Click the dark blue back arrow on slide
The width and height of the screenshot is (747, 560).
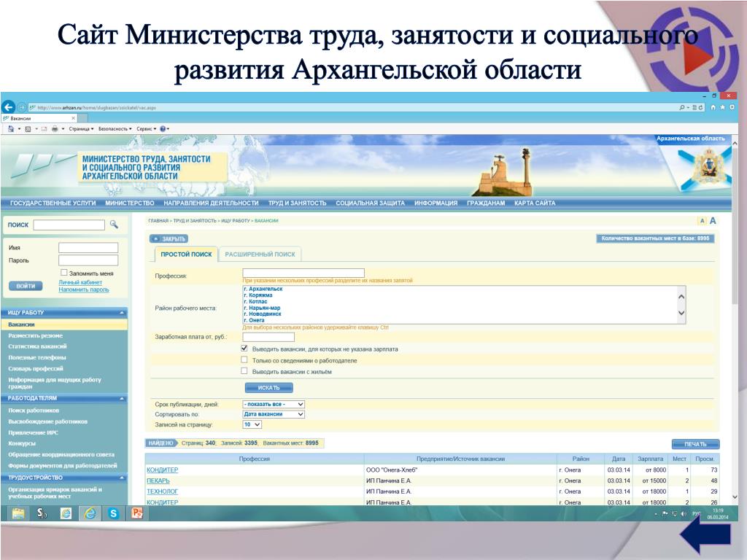[x=705, y=534]
